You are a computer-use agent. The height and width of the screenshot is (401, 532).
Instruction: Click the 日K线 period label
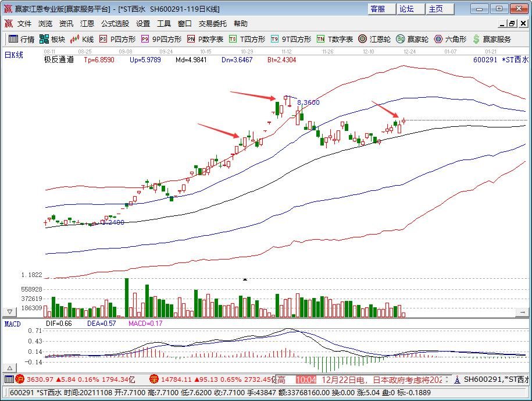pyautogui.click(x=14, y=55)
